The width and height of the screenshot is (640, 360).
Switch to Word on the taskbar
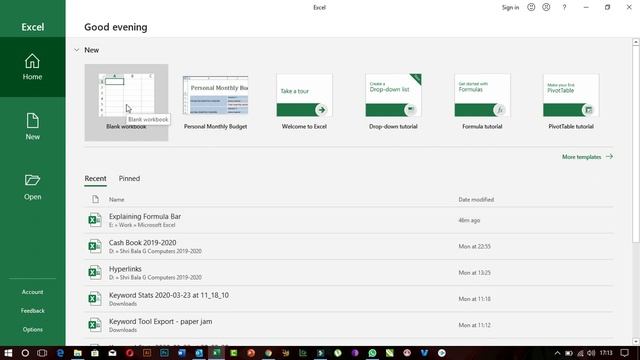(x=182, y=353)
